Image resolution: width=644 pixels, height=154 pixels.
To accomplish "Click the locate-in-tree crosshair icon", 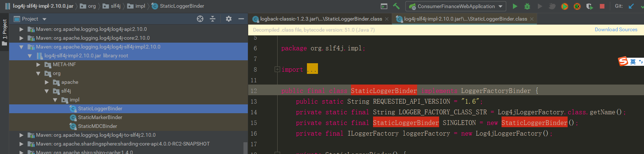I will (200, 19).
